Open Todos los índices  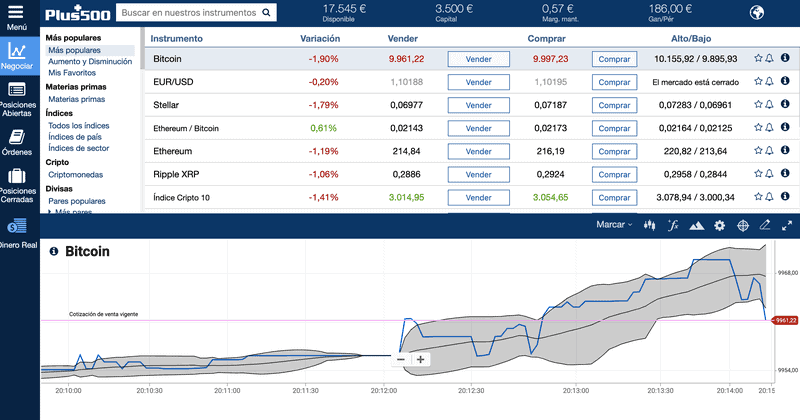[79, 126]
